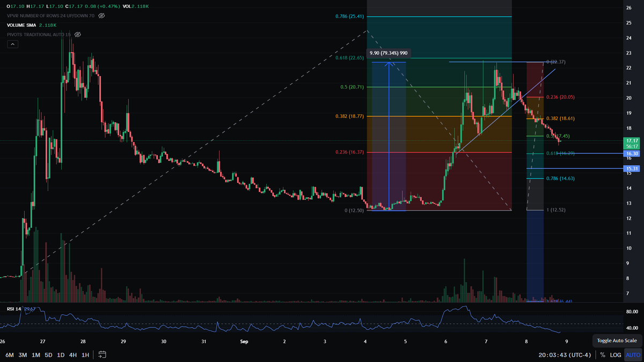Click the RSI 40.00 scale value
This screenshot has height=362, width=644.
coord(631,328)
